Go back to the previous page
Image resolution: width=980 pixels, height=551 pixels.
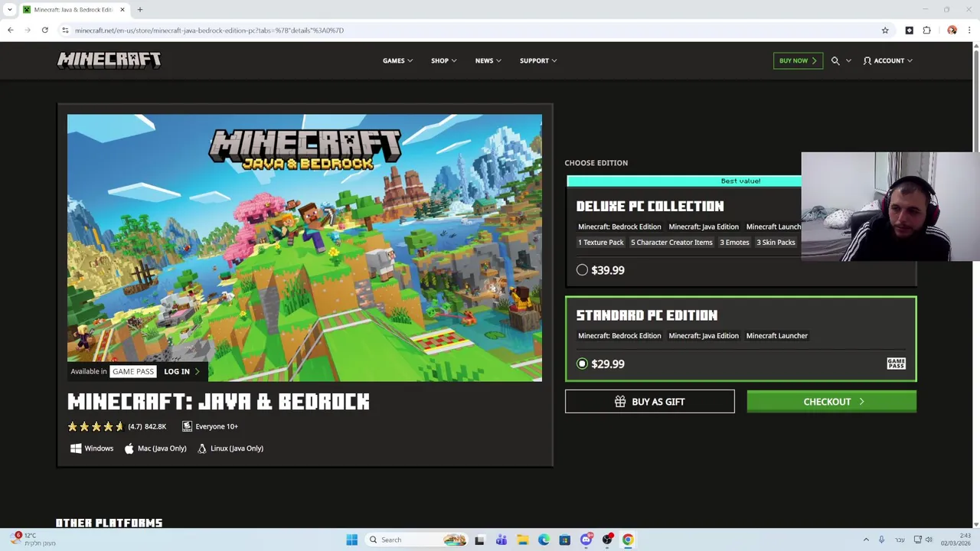pos(11,31)
